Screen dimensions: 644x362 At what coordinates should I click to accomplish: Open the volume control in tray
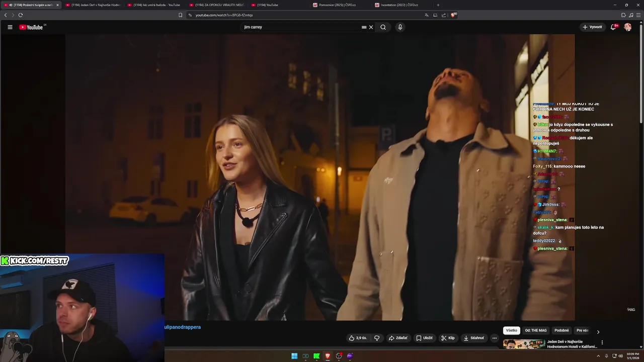click(620, 356)
